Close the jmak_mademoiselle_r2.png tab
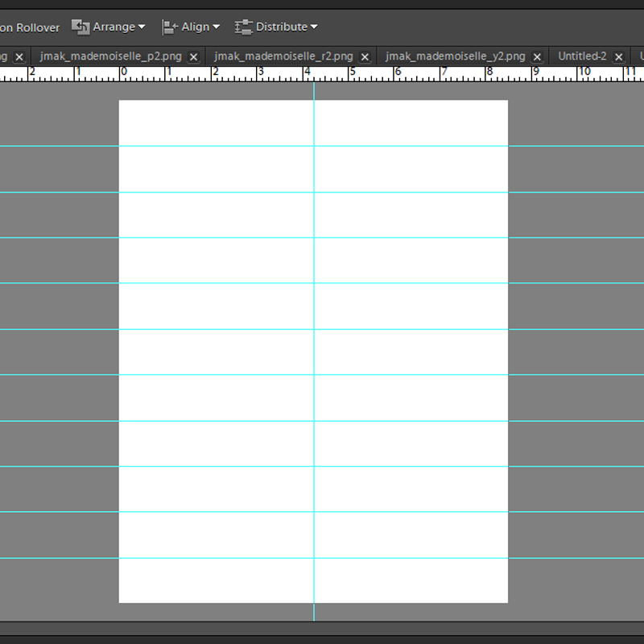Viewport: 644px width, 644px height. 365,57
